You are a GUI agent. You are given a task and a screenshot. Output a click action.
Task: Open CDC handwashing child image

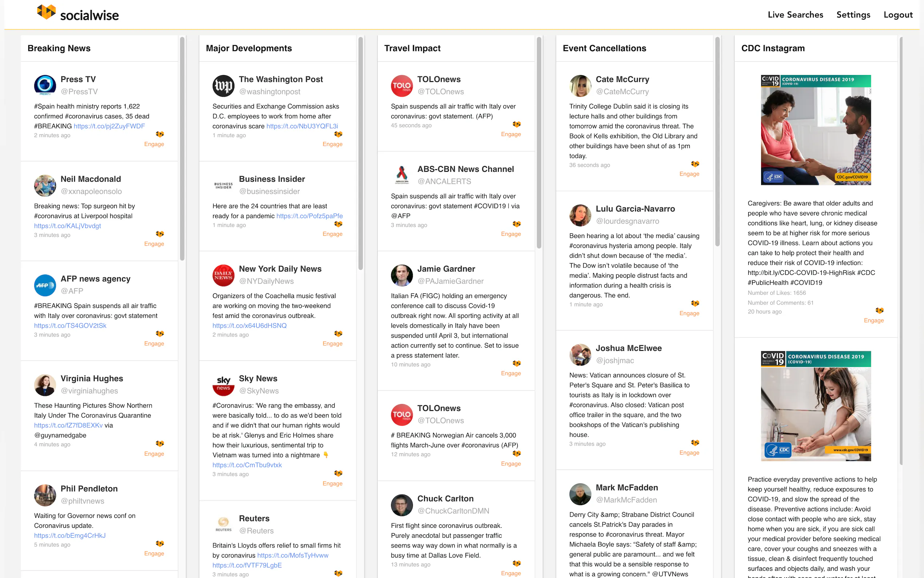tap(816, 406)
